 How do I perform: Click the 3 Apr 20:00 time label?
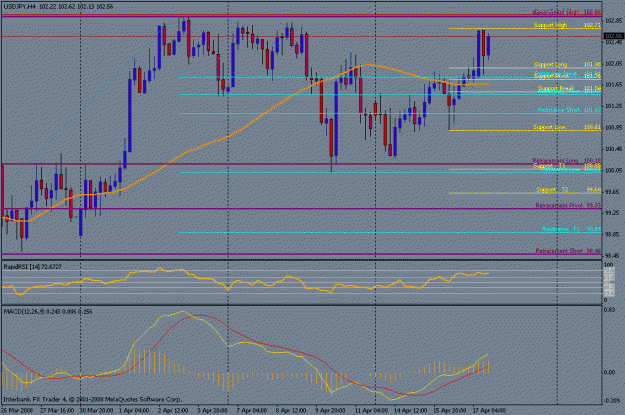(x=212, y=410)
